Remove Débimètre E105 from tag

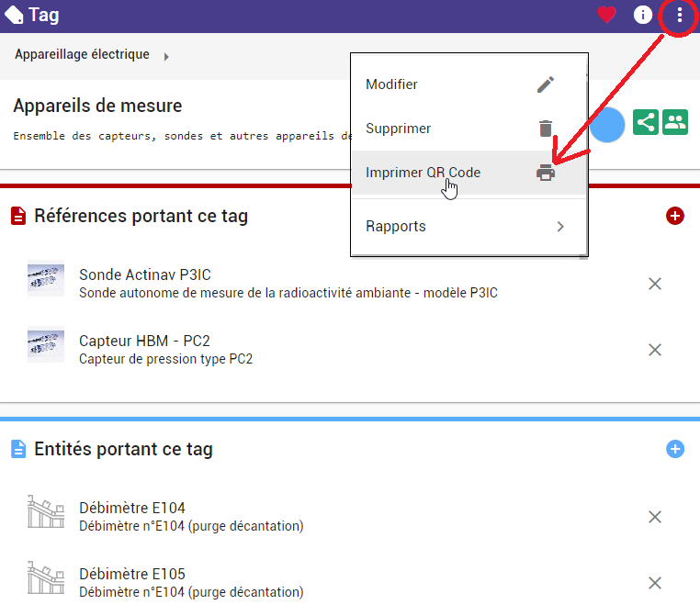point(655,583)
